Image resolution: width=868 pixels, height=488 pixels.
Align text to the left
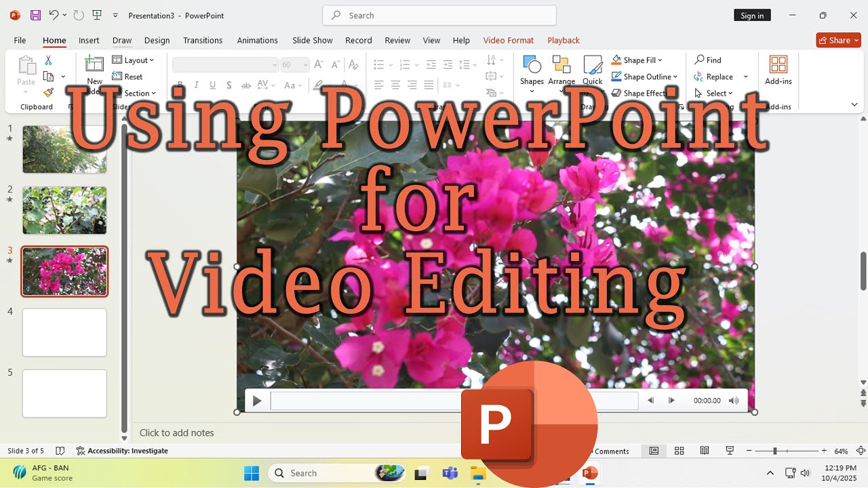pyautogui.click(x=378, y=85)
